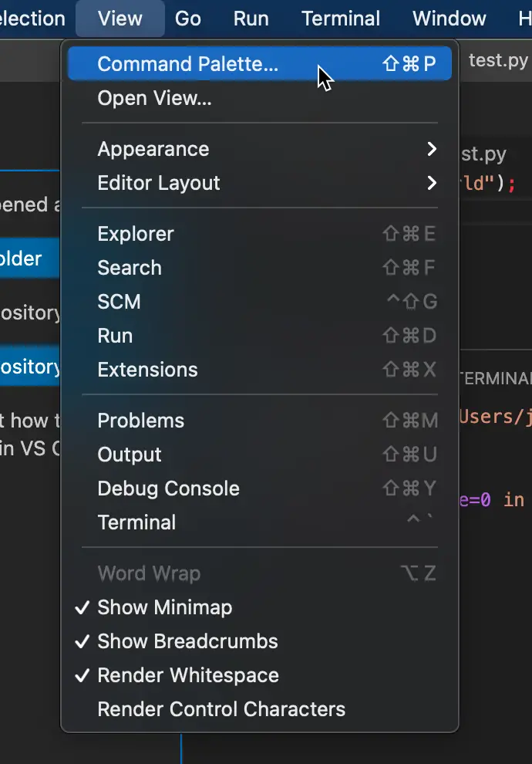This screenshot has width=532, height=764.
Task: Switch to the test.py editor tab
Action: 498,60
